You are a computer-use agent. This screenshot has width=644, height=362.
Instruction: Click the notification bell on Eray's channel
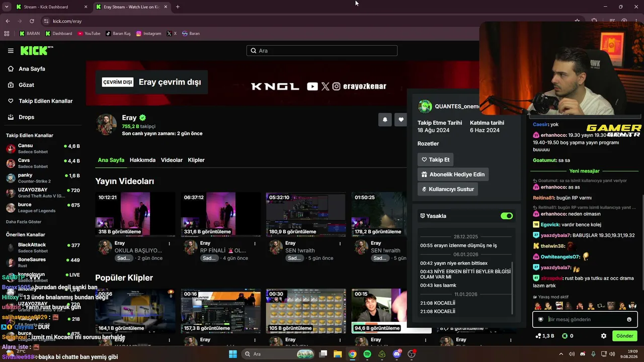(385, 120)
